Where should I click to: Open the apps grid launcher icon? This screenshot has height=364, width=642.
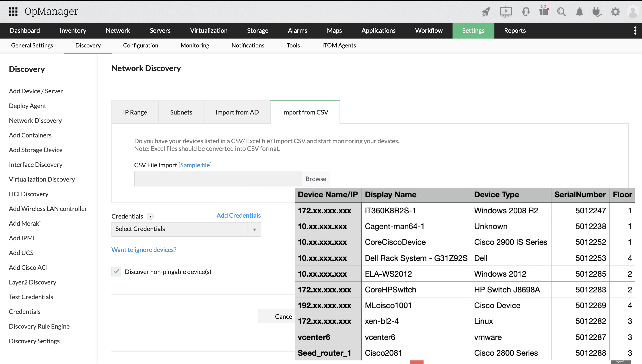pyautogui.click(x=13, y=12)
